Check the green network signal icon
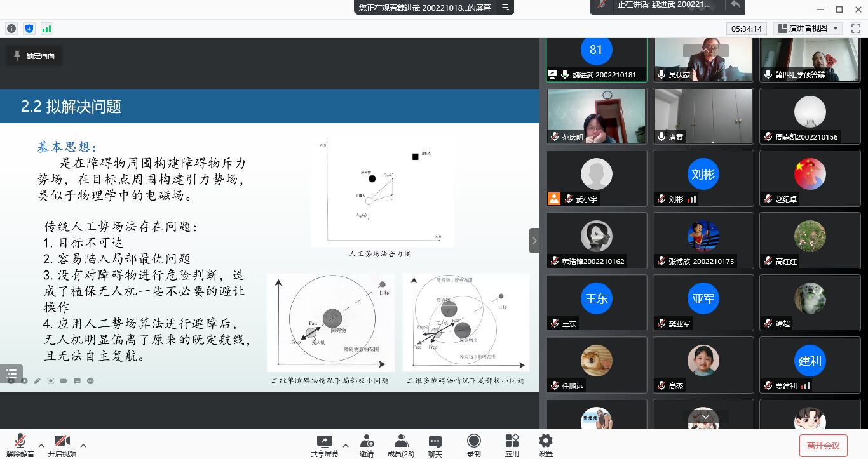Screen dimensions: 868x459 [x=46, y=29]
